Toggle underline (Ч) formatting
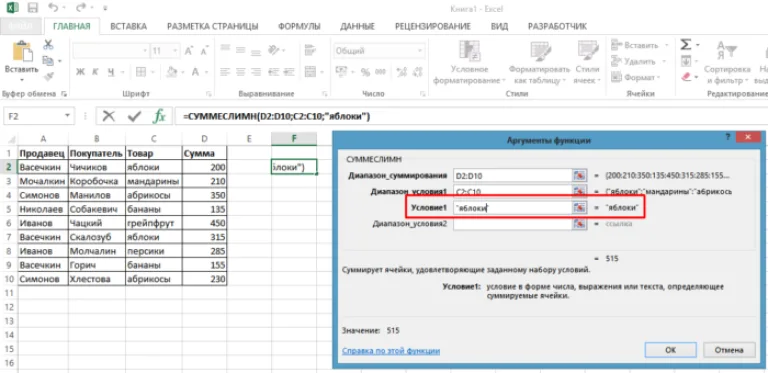This screenshot has width=768, height=373. tap(110, 72)
